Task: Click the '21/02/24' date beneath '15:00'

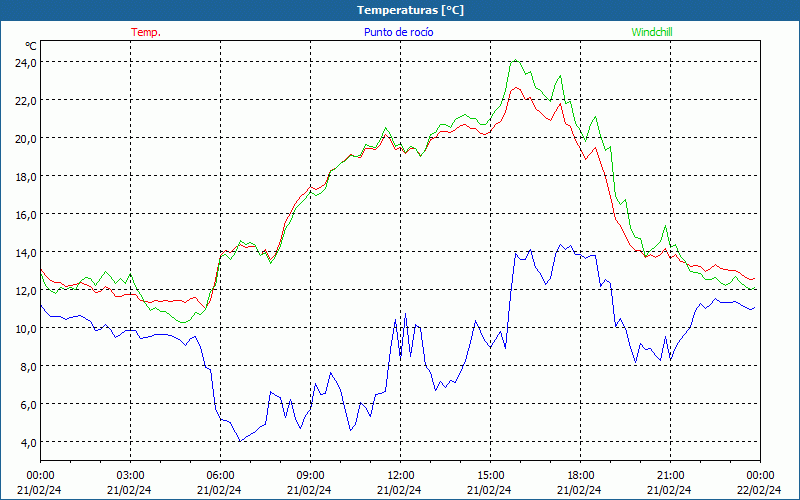Action: point(489,490)
